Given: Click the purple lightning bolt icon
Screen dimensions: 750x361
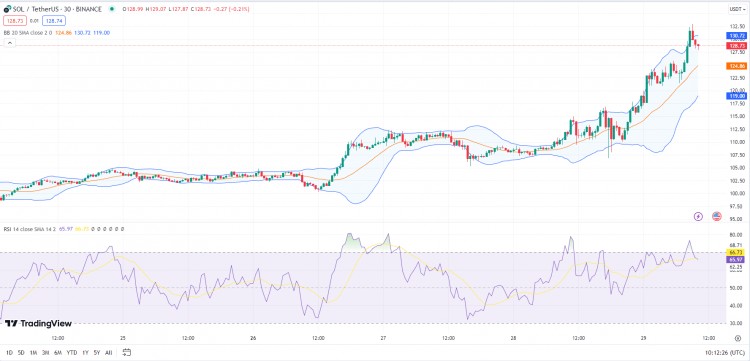Looking at the screenshot, I should point(698,217).
